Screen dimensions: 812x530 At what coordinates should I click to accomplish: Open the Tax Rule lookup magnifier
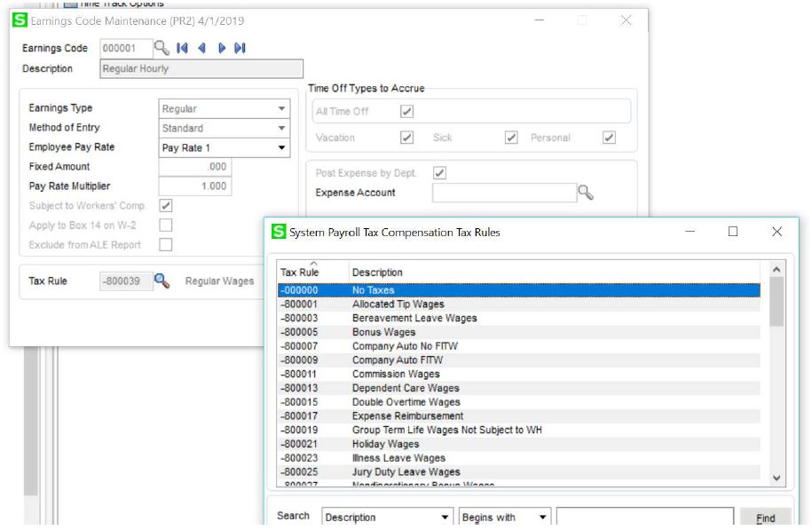(162, 281)
